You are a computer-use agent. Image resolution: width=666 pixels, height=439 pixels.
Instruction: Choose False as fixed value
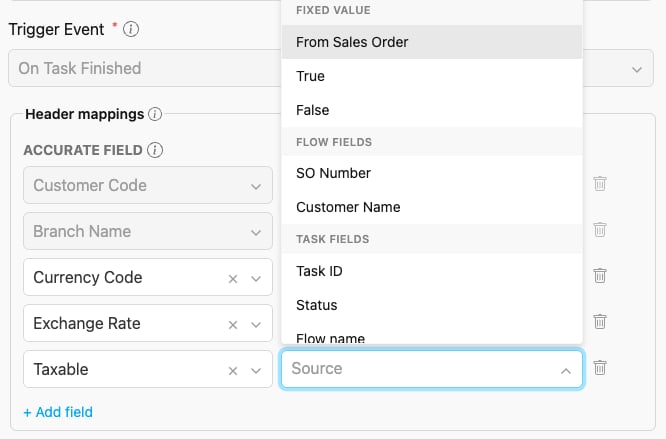coord(432,110)
